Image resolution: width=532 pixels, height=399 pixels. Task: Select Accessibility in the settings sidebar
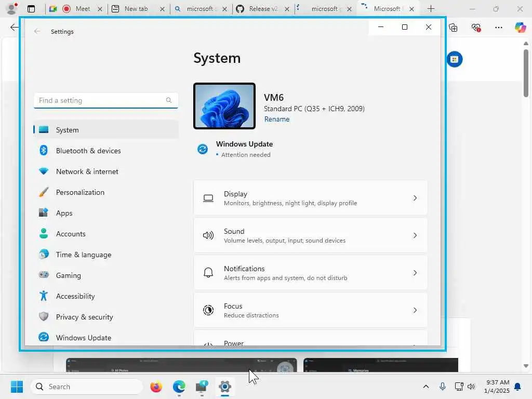point(106,296)
